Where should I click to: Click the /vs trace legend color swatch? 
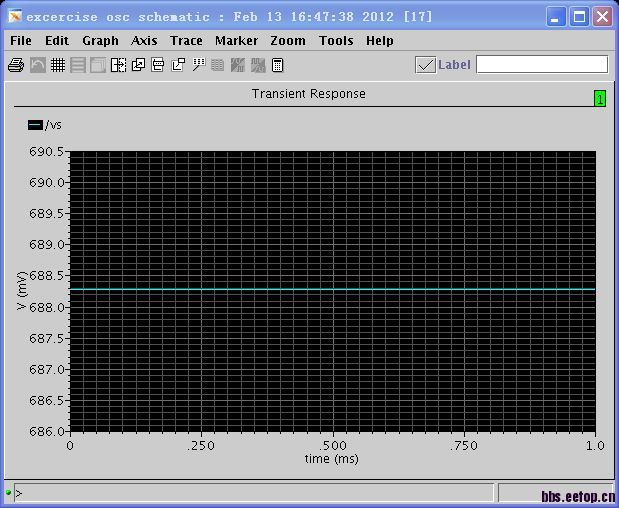(35, 125)
